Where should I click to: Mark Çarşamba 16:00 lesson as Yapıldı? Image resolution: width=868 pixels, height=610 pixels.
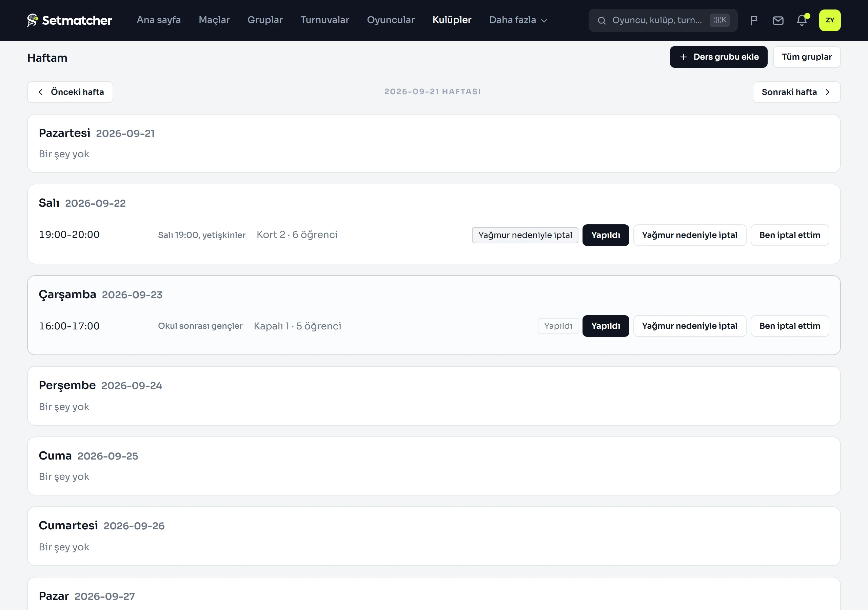(606, 326)
